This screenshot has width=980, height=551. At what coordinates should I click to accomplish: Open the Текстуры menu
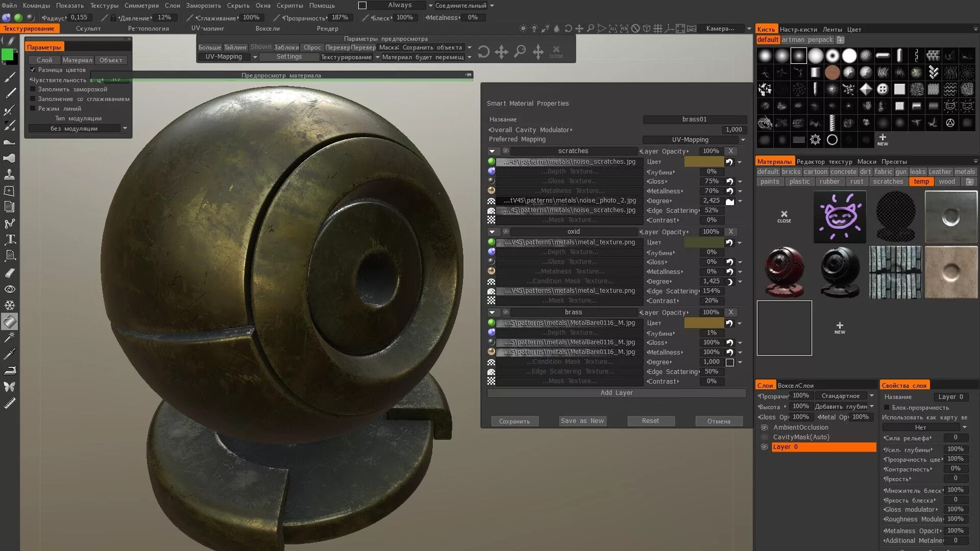coord(104,6)
